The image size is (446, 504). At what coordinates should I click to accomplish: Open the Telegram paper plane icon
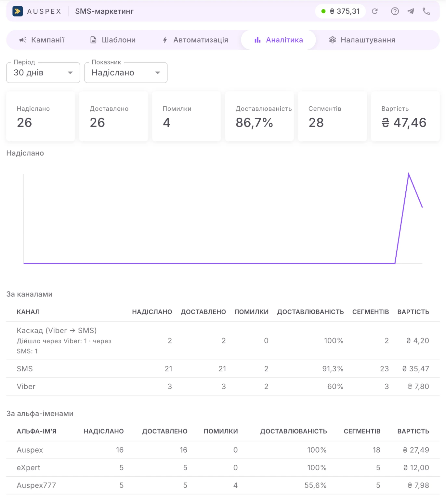point(411,11)
